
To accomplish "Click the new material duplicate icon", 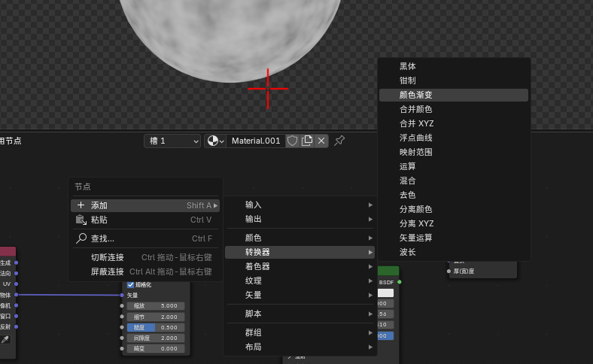I will [307, 141].
